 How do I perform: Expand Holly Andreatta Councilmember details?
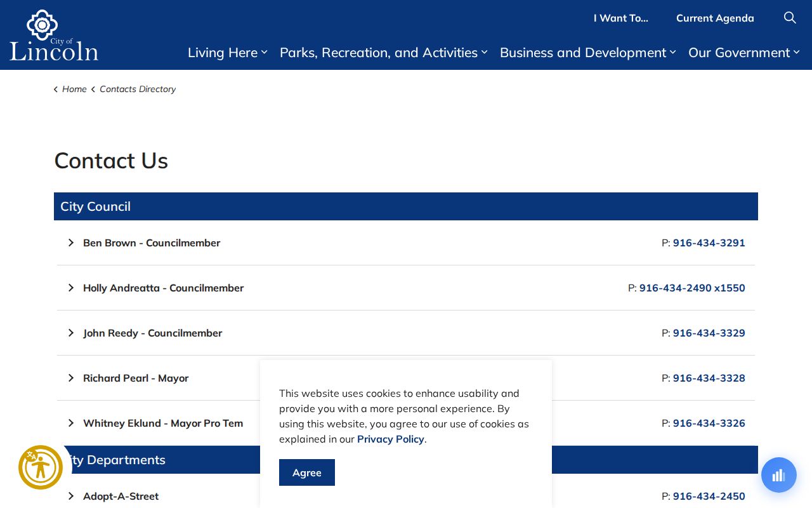tap(406, 288)
